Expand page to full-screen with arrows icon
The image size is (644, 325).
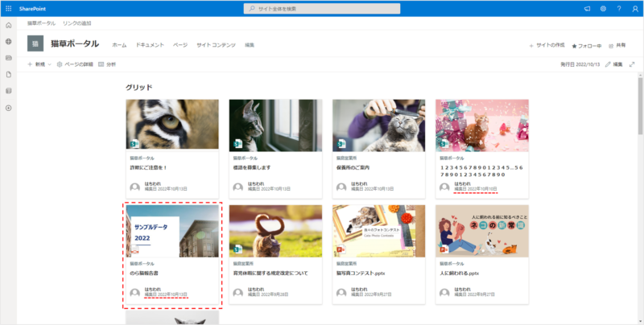click(x=630, y=64)
